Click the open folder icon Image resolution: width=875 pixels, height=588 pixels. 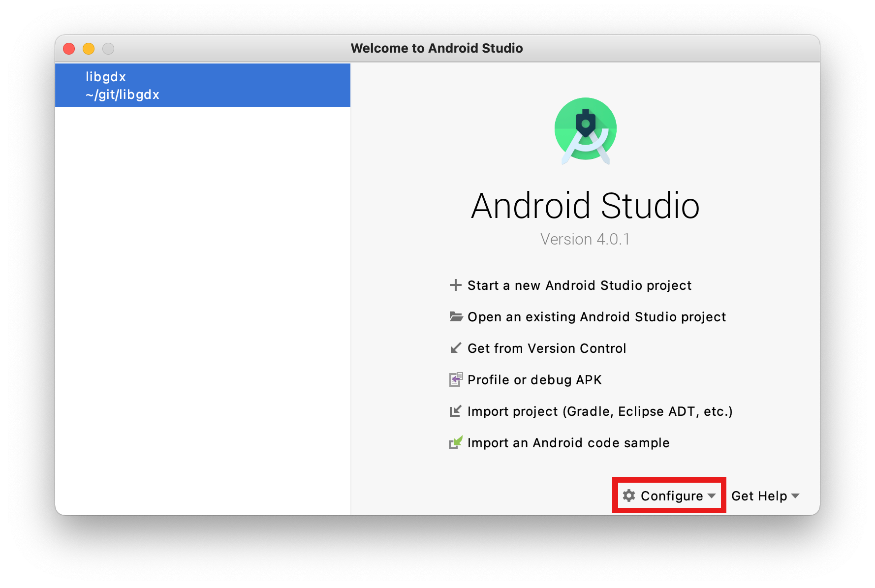pos(456,316)
